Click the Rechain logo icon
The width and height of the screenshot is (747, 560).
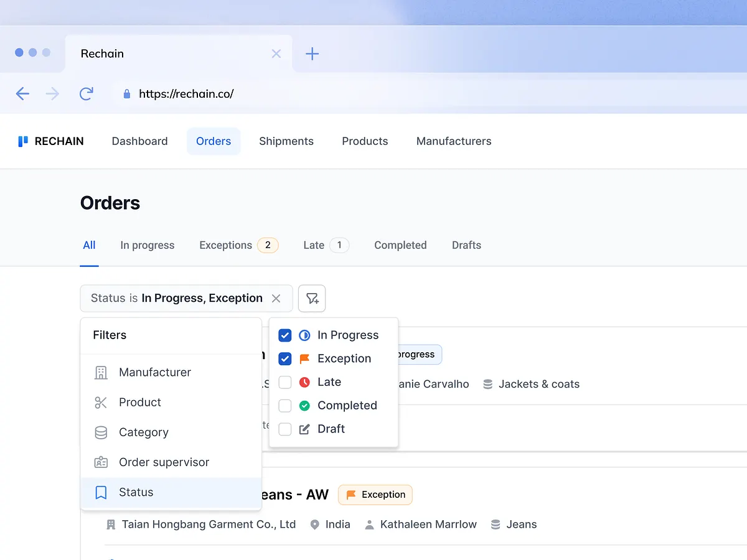click(23, 141)
